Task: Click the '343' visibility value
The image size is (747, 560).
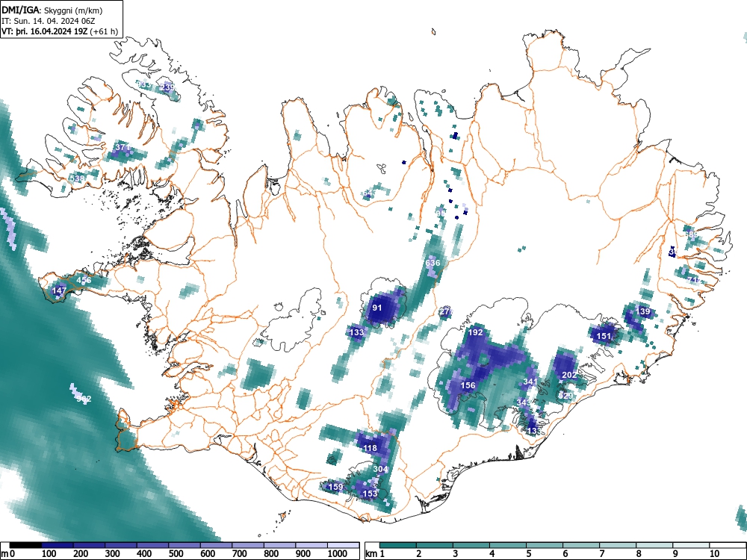Action: coord(524,403)
